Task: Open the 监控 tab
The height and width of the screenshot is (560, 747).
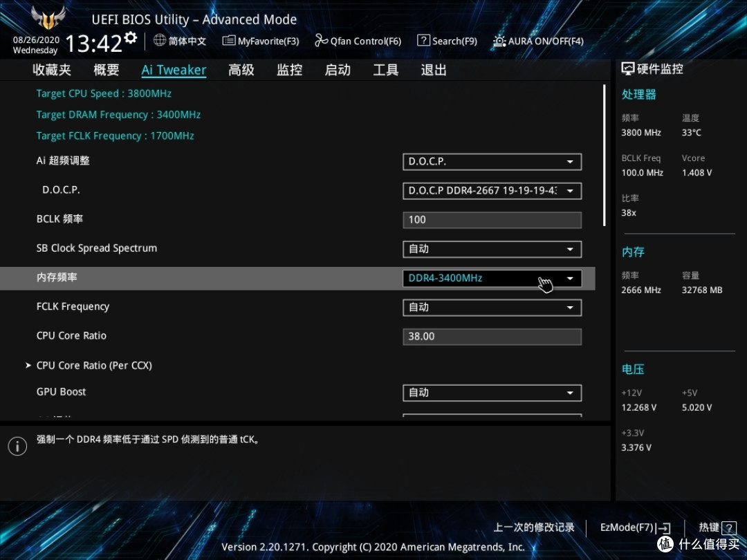Action: [x=290, y=70]
